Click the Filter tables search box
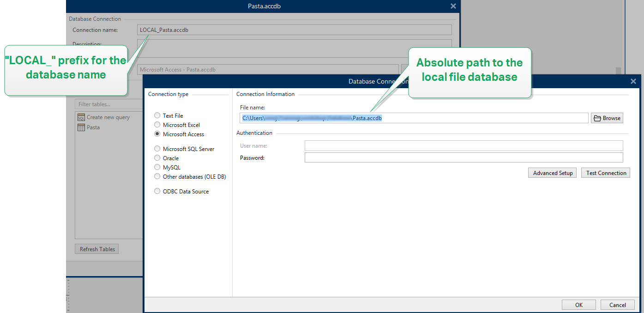This screenshot has width=644, height=313. [108, 104]
